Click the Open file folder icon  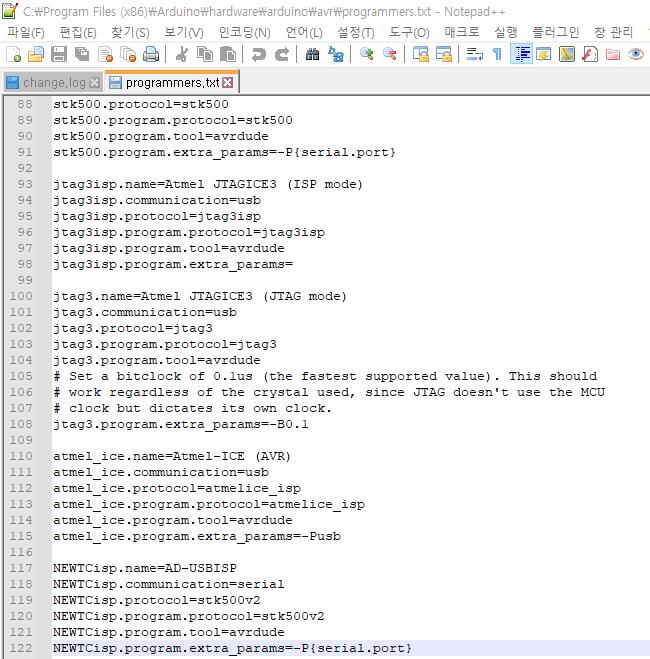coord(35,54)
